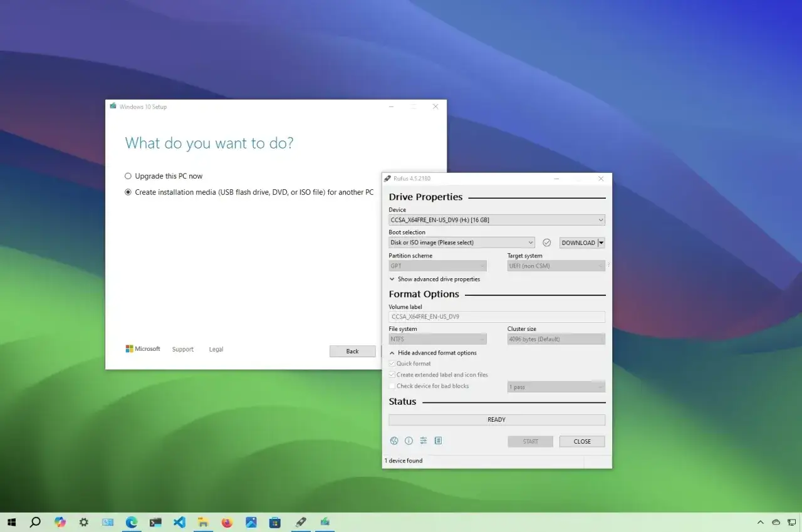Click the Volume label text field
This screenshot has width=802, height=532.
tap(496, 316)
